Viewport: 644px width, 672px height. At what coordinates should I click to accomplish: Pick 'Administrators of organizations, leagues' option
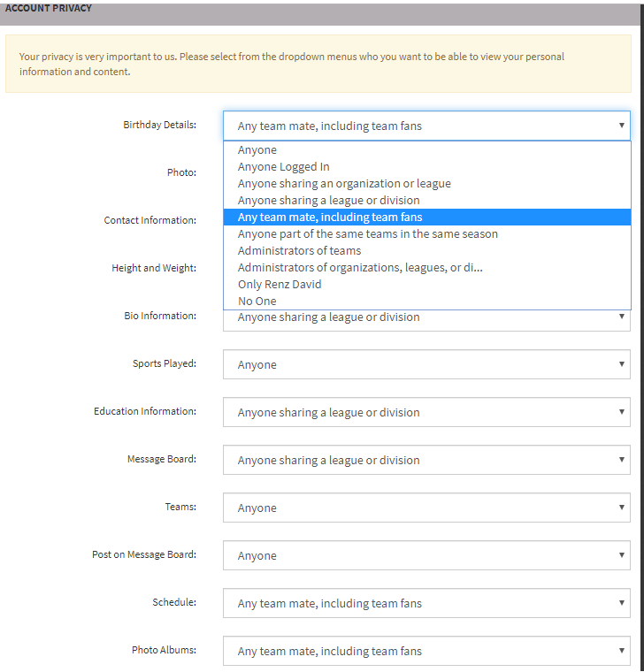pyautogui.click(x=360, y=268)
